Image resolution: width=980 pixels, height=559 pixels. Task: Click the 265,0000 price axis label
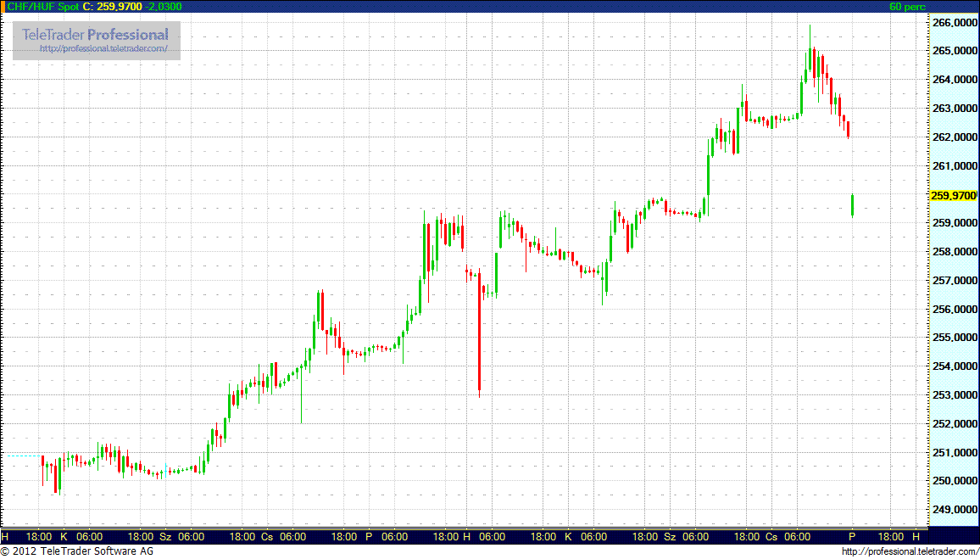[x=955, y=51]
